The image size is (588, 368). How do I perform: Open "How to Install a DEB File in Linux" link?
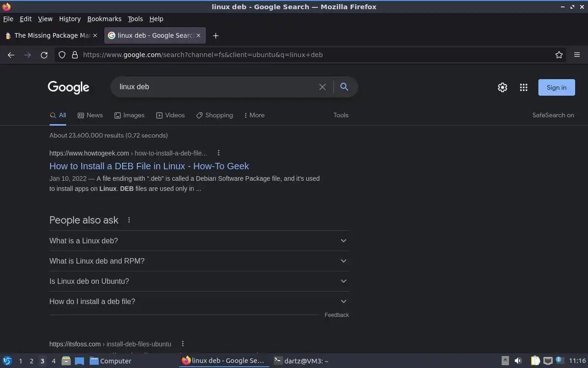tap(149, 166)
